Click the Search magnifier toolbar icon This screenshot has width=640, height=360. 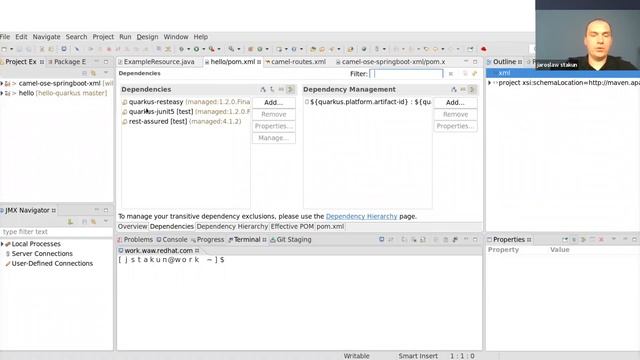[231, 49]
